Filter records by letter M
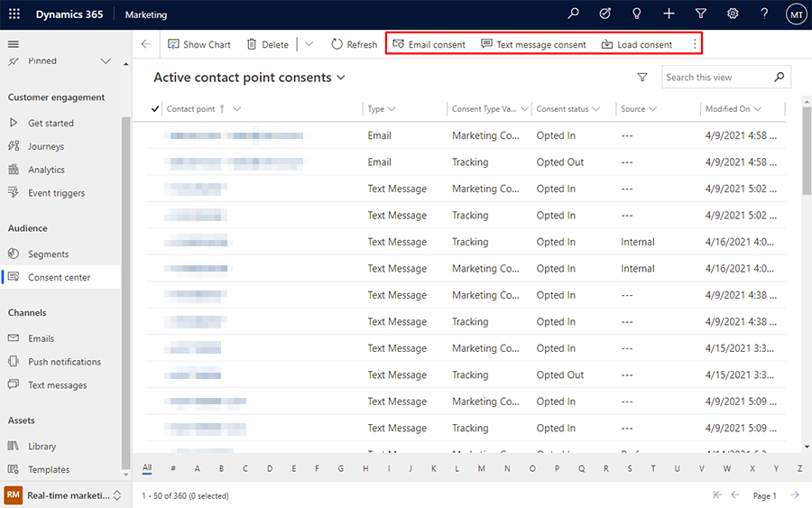The height and width of the screenshot is (508, 812). click(x=482, y=468)
